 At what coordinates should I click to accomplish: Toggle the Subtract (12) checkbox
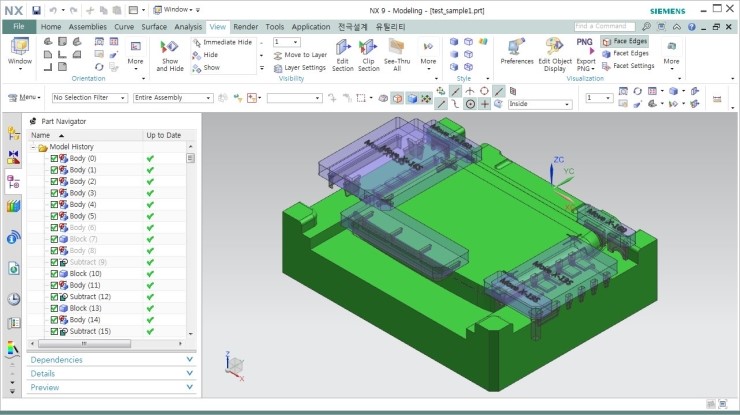click(x=54, y=297)
